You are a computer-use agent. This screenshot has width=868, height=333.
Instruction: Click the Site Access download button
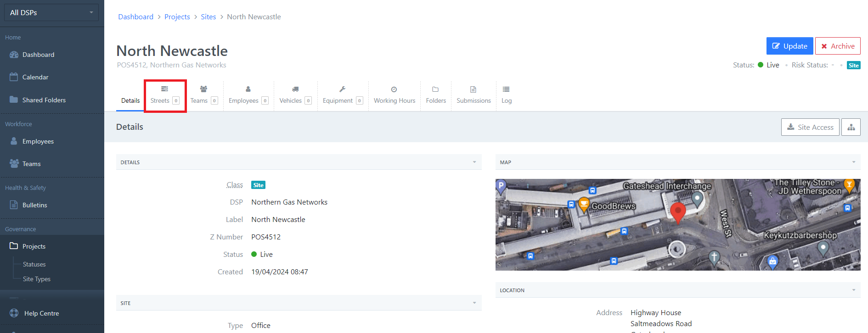810,127
